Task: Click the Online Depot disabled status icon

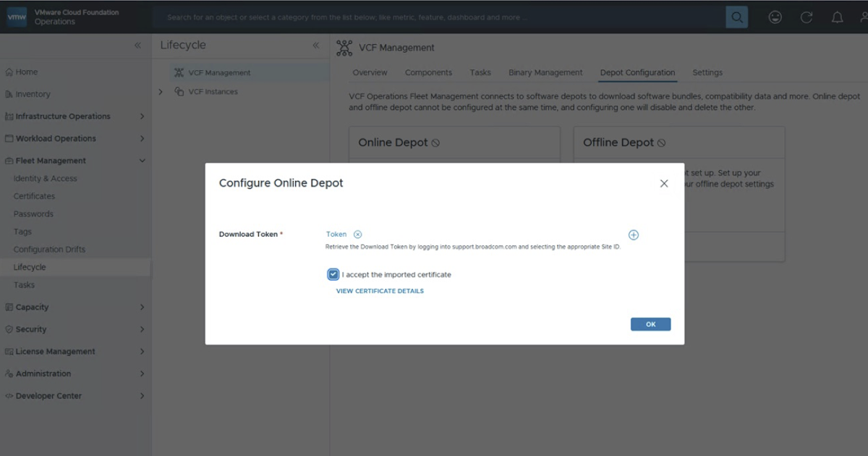Action: tap(435, 143)
